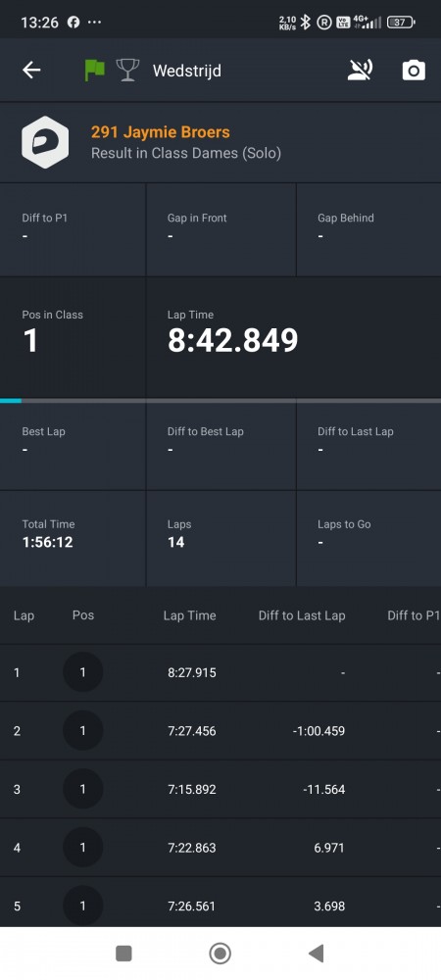This screenshot has width=441, height=980.
Task: Tap the helmet avatar for Jaymie Broers
Action: point(45,142)
